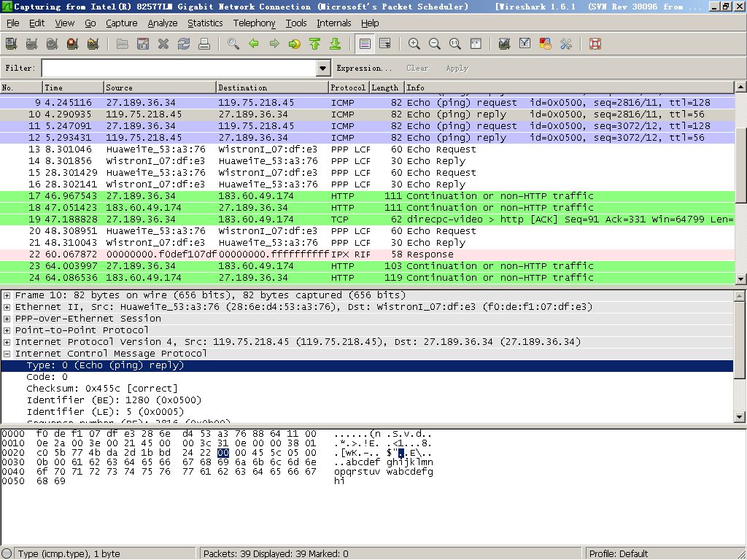The width and height of the screenshot is (747, 560).
Task: Open the Capture menu
Action: [x=122, y=23]
